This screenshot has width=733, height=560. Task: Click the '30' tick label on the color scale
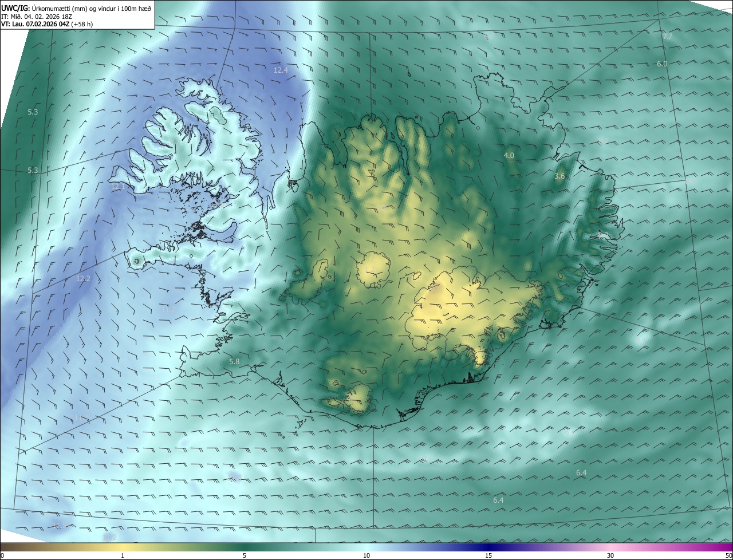(610, 555)
